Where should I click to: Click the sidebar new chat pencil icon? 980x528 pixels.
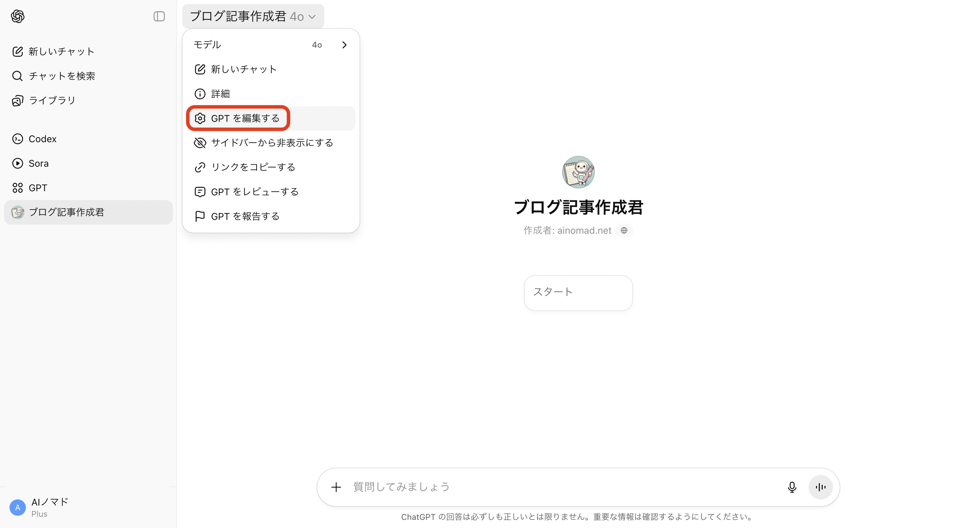pyautogui.click(x=17, y=51)
